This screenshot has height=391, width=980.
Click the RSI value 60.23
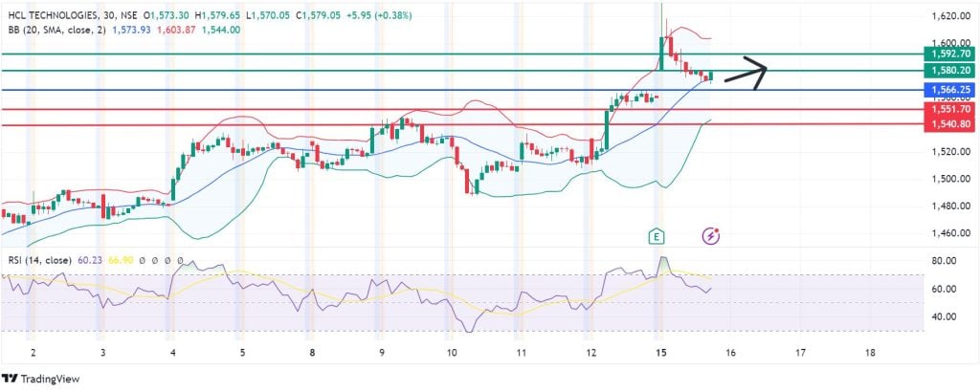tap(89, 260)
